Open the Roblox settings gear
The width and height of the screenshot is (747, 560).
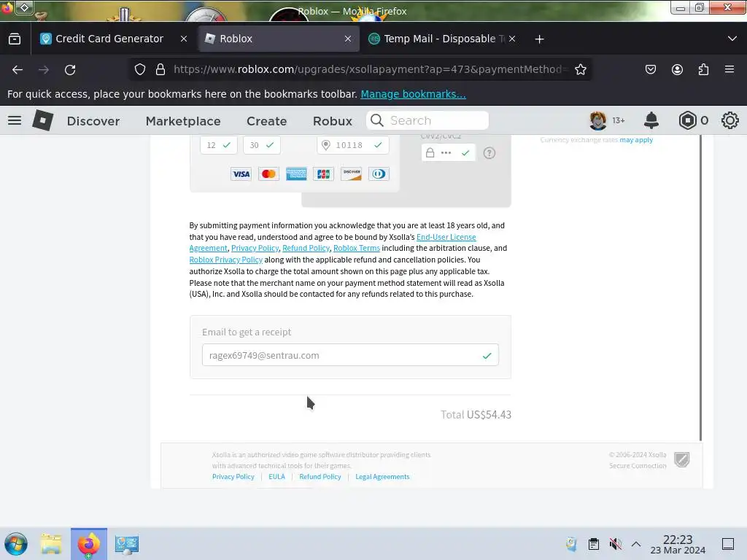729,120
